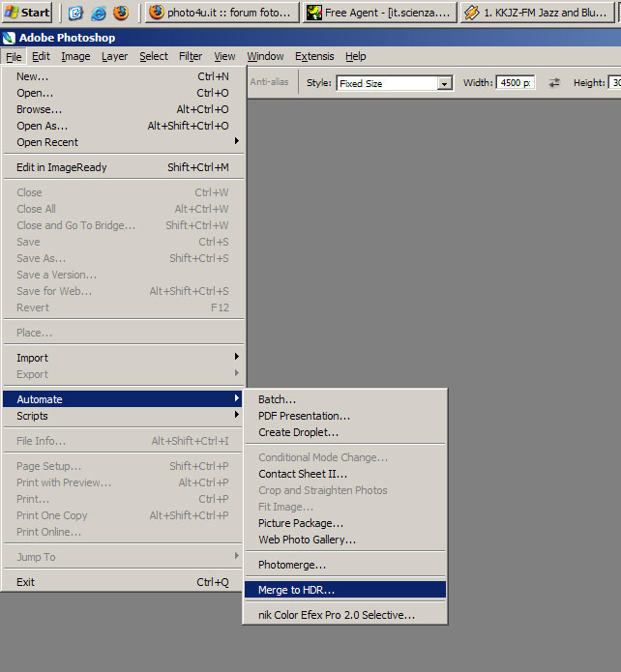Choose Exit from the File menu
Viewport: 621px width, 672px height.
(x=123, y=582)
